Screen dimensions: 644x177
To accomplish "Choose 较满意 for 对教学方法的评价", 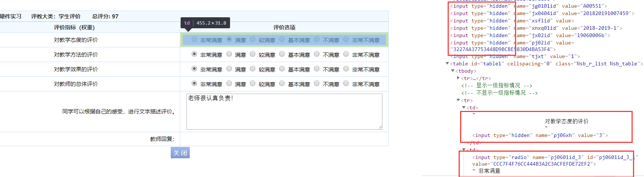I will [x=252, y=54].
